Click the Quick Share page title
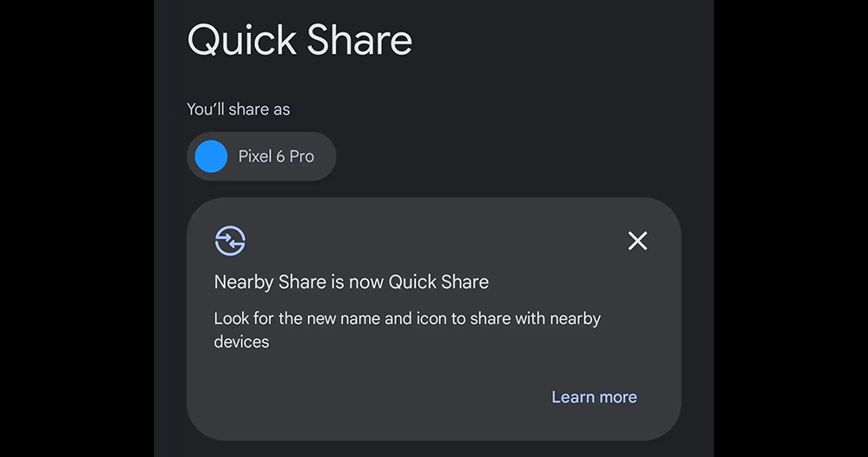Screen dimensions: 868x457 point(299,41)
